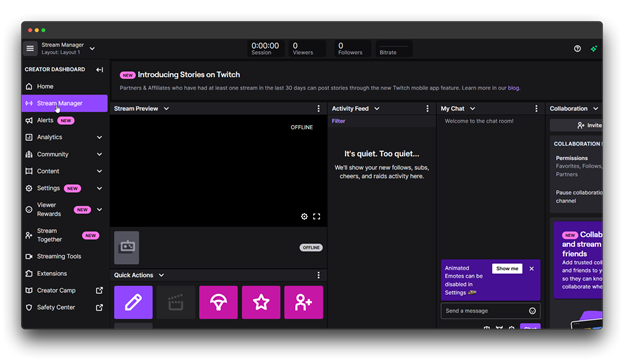Open Creator Camp external link icon
624x361 pixels.
99,291
